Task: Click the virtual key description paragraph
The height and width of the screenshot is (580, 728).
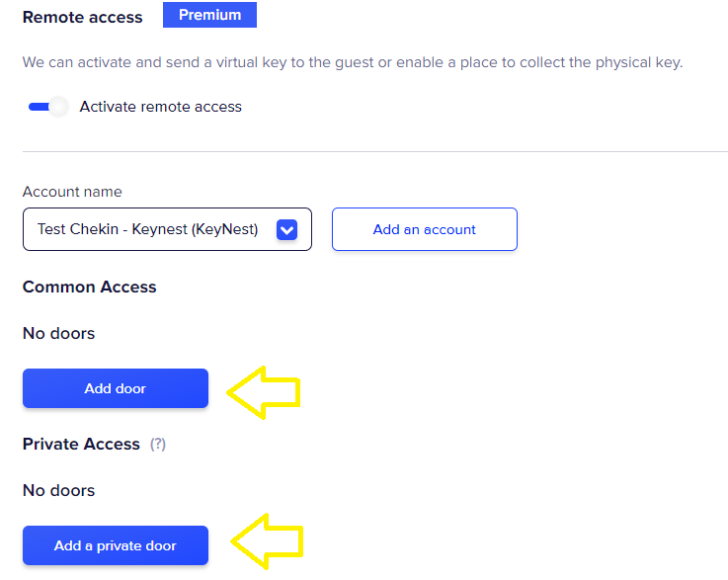Action: pos(353,62)
